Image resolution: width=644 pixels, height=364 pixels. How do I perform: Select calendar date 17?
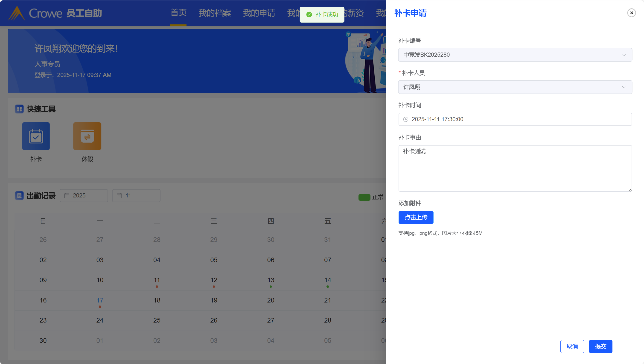click(100, 300)
